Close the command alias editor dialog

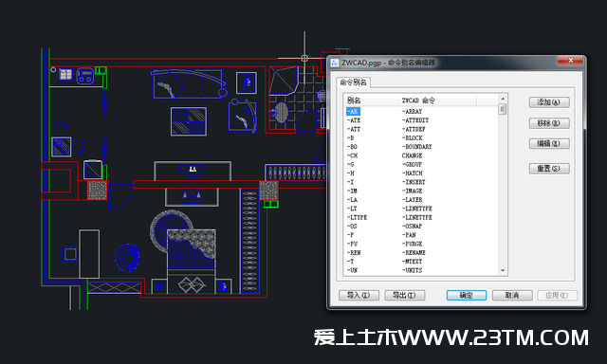[x=570, y=61]
